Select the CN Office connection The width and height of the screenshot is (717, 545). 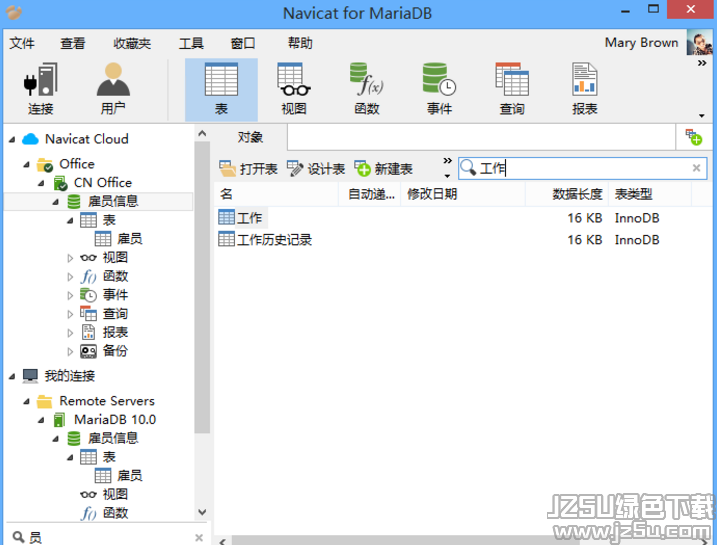(102, 182)
